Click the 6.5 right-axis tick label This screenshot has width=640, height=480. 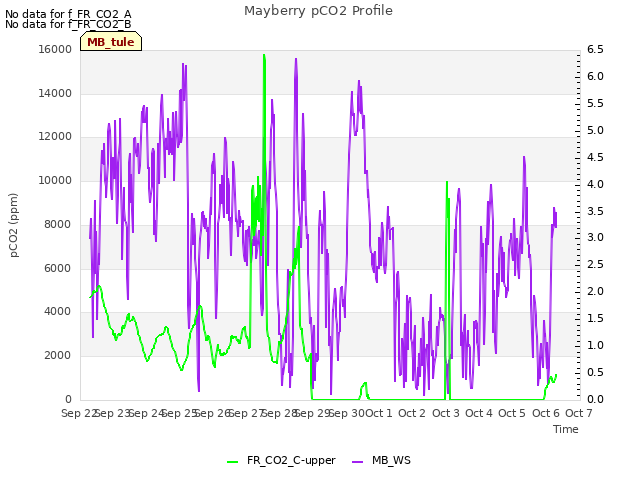595,49
